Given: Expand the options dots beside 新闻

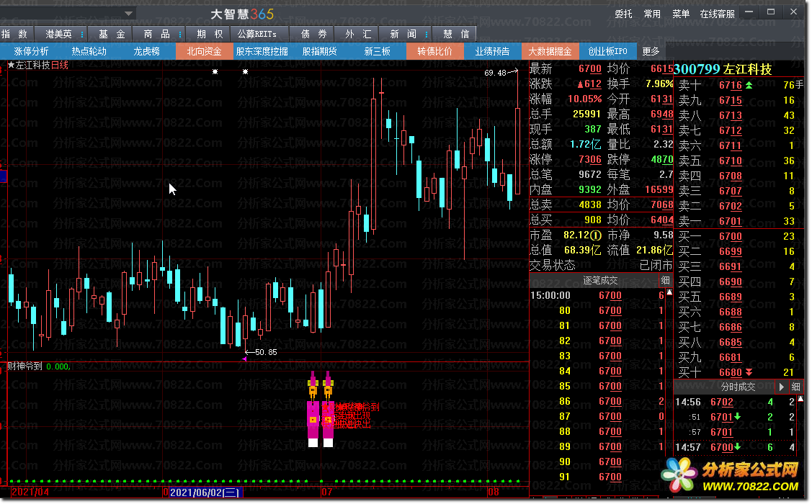Looking at the screenshot, I should (x=427, y=34).
